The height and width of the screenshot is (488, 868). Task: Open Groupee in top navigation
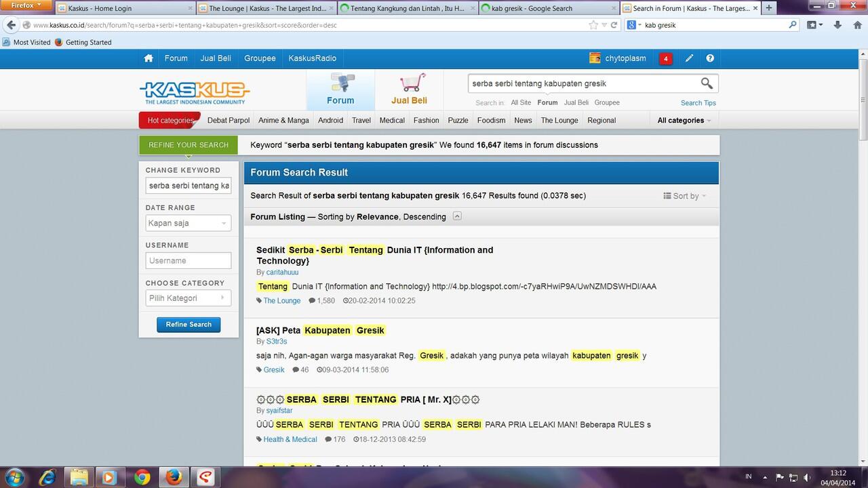(260, 58)
